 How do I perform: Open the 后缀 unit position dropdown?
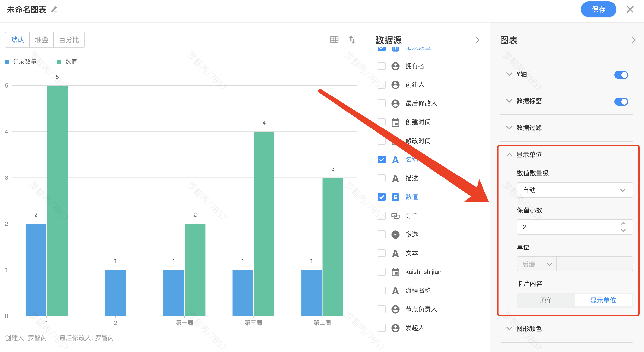(x=536, y=264)
